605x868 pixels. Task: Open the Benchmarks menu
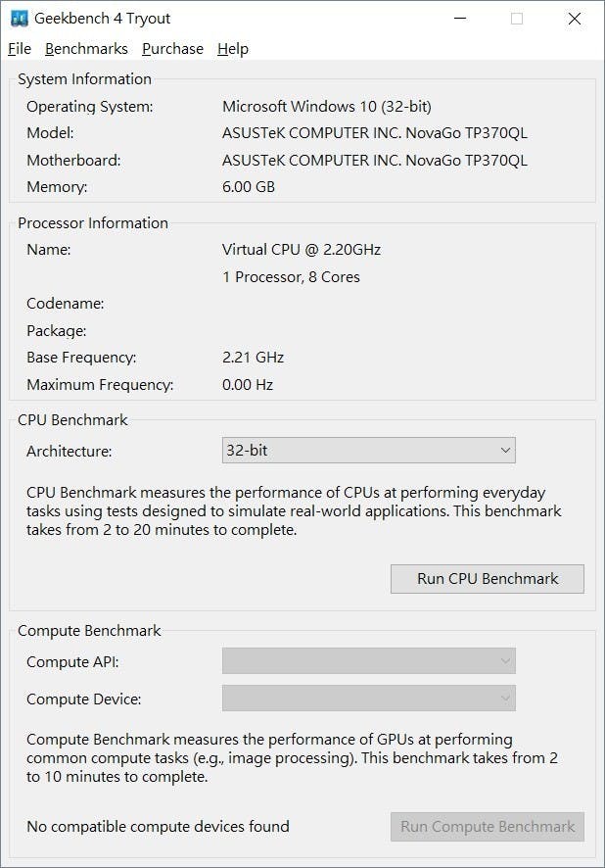[86, 49]
